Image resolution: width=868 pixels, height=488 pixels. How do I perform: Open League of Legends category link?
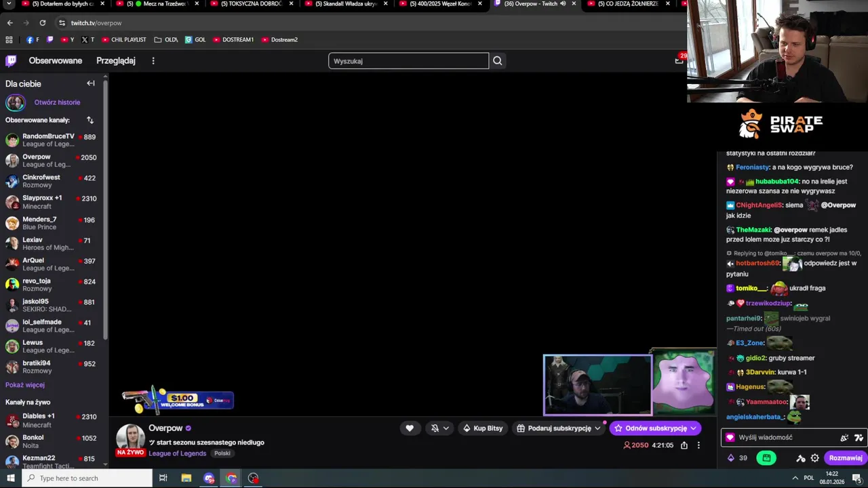click(x=178, y=453)
